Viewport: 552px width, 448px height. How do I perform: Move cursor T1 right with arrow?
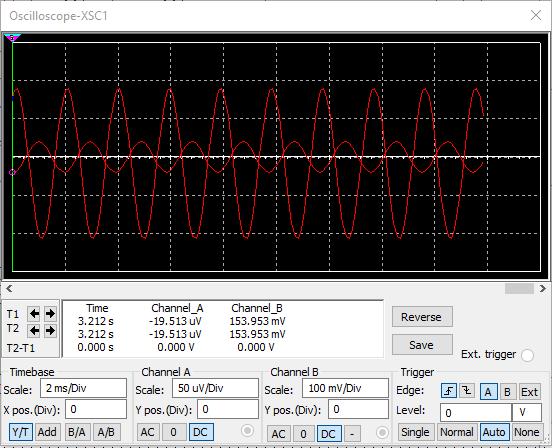tap(50, 313)
